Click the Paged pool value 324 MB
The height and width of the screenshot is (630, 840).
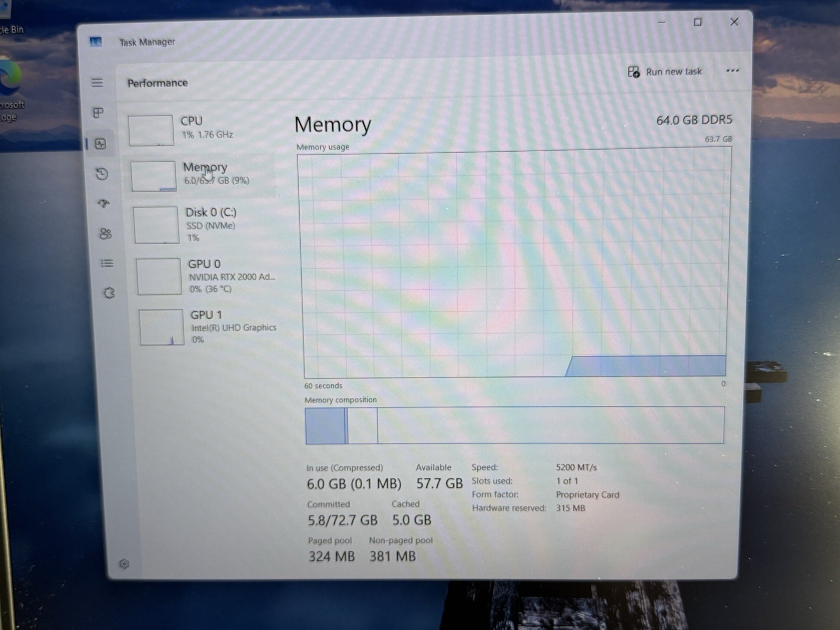coord(332,556)
